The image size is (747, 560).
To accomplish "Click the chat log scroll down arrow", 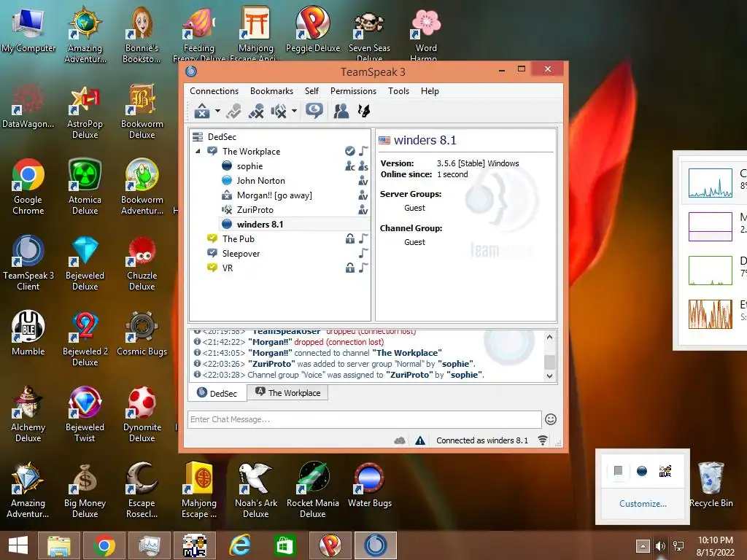I will tap(549, 376).
